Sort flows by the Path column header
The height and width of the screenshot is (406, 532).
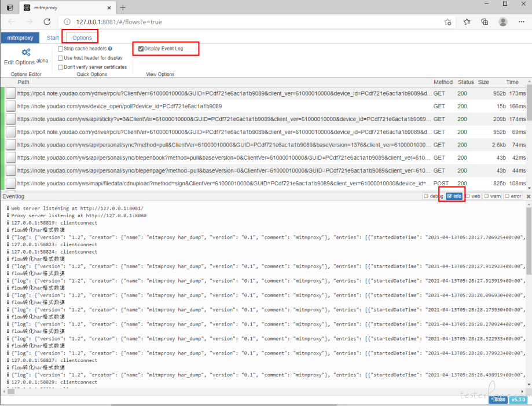23,82
